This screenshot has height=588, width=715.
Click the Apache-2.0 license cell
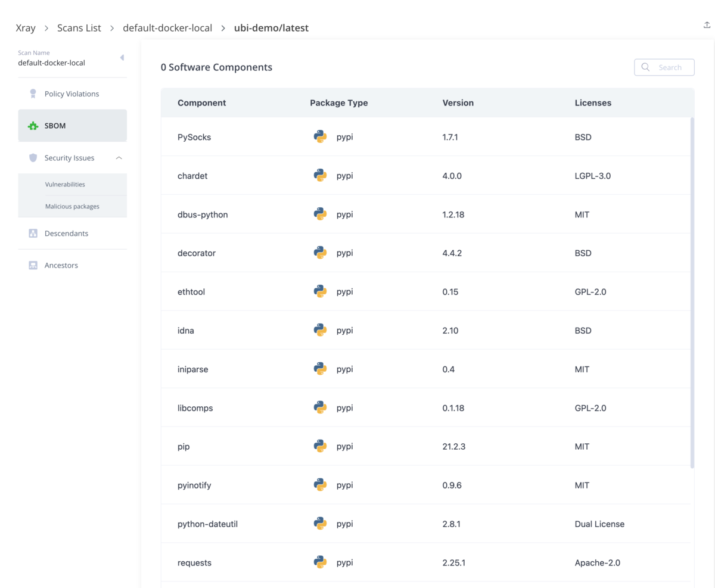[x=598, y=563]
